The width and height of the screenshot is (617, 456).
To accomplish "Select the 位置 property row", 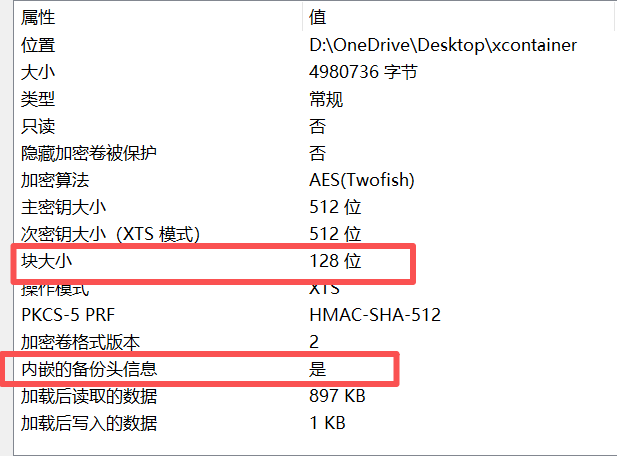I will [x=38, y=45].
